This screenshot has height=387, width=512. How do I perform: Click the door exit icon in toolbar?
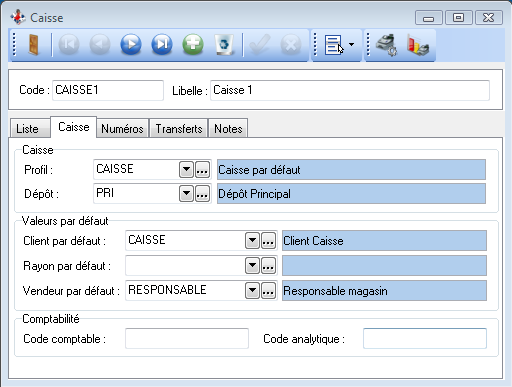[x=34, y=44]
